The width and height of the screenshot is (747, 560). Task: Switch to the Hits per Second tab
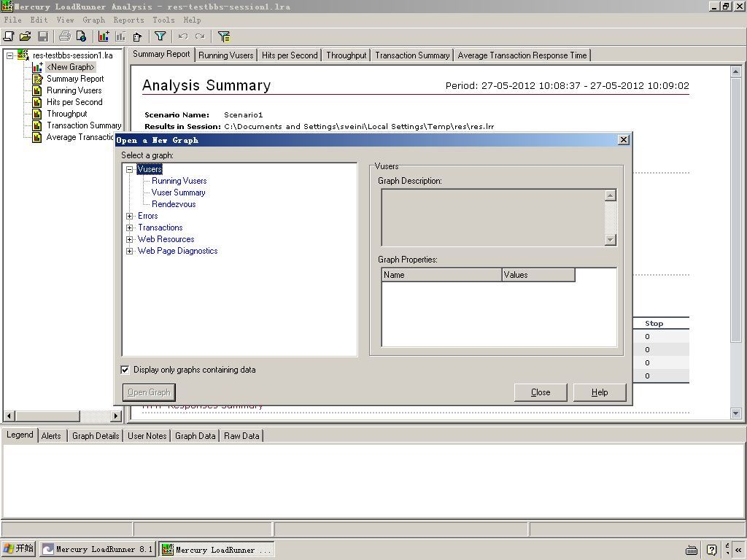[x=290, y=55]
